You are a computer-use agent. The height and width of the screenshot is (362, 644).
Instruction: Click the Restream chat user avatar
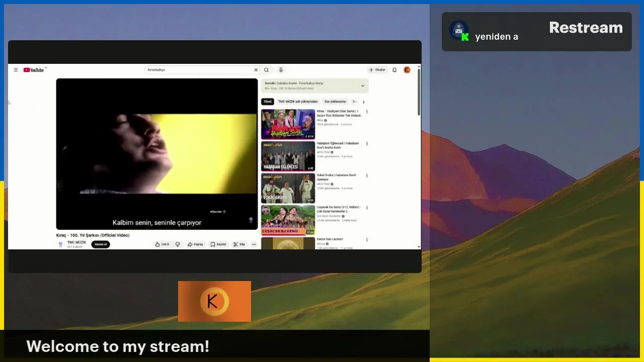tap(459, 31)
